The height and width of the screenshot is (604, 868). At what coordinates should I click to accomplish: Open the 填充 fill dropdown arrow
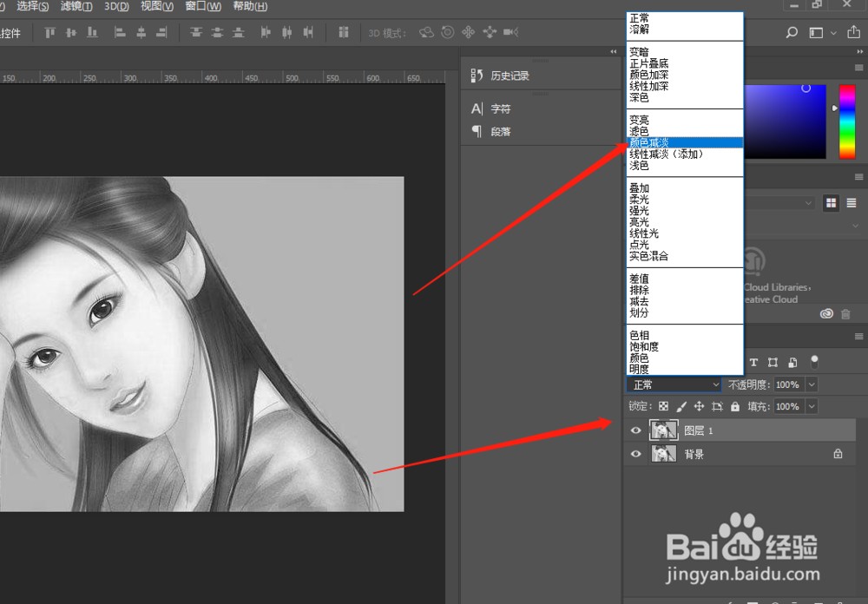pos(812,406)
